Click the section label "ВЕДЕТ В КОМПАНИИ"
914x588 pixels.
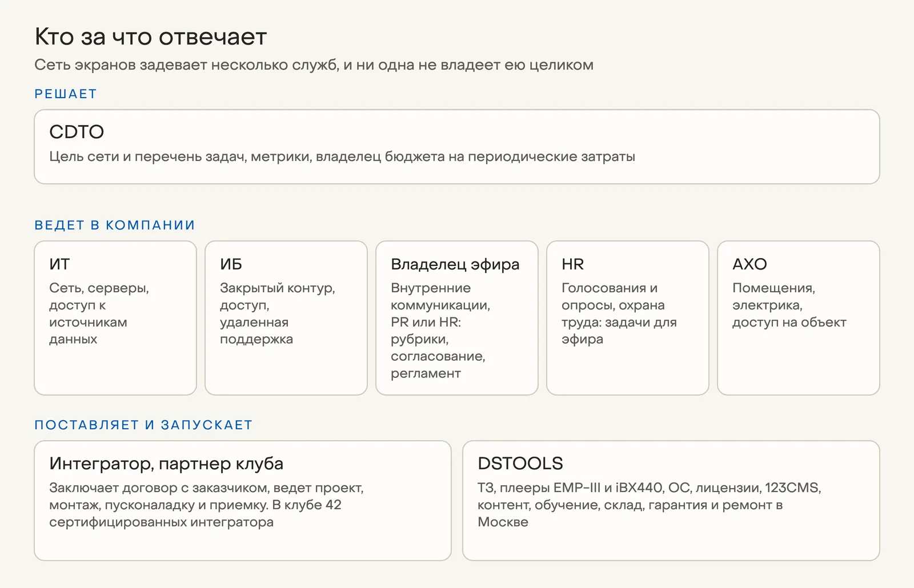click(115, 225)
